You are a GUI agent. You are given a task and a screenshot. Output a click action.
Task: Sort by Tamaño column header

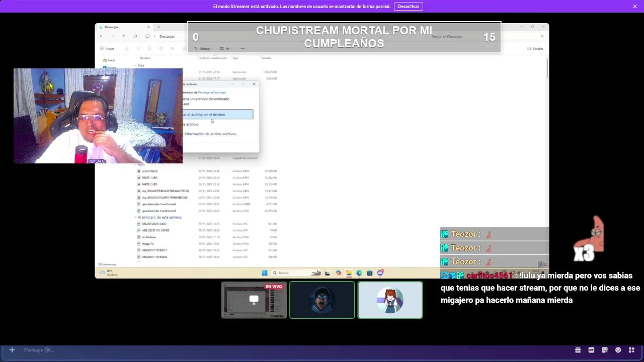pyautogui.click(x=266, y=58)
